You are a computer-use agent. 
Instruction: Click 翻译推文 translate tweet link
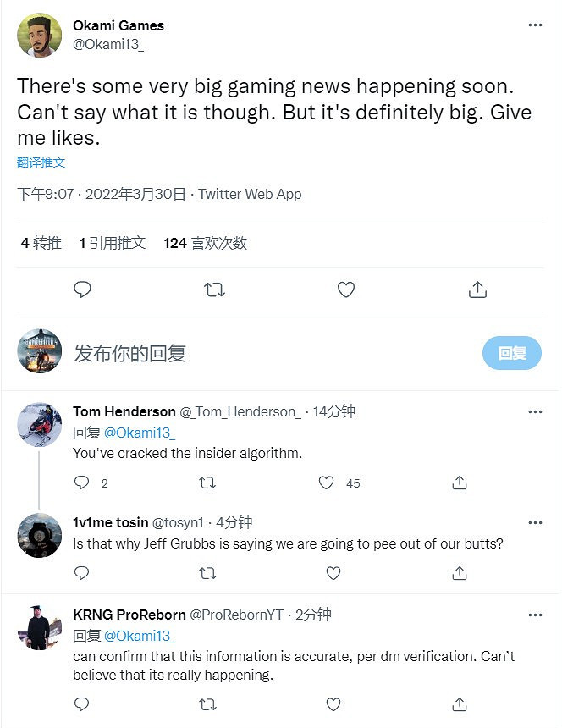41,163
